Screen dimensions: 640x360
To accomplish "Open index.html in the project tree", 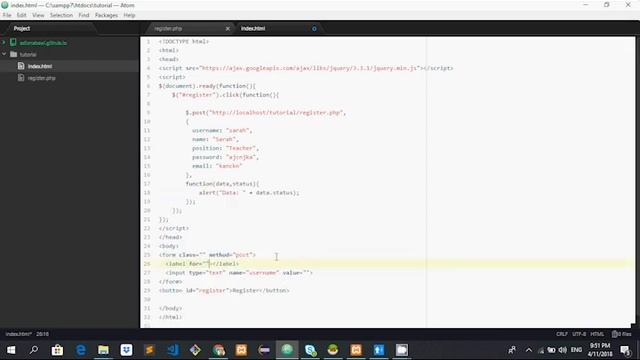I will [40, 66].
